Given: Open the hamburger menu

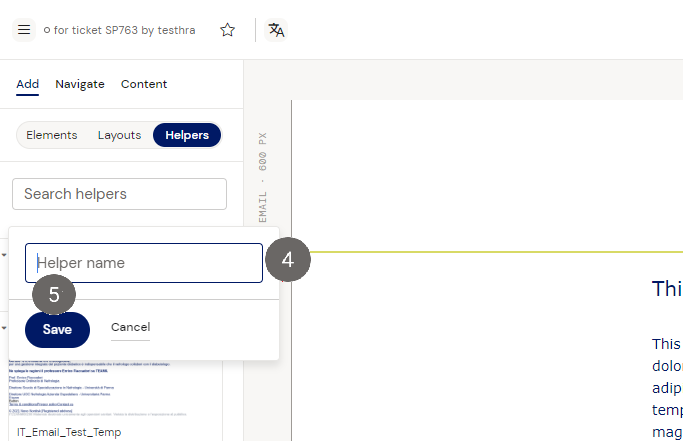Looking at the screenshot, I should (x=24, y=30).
